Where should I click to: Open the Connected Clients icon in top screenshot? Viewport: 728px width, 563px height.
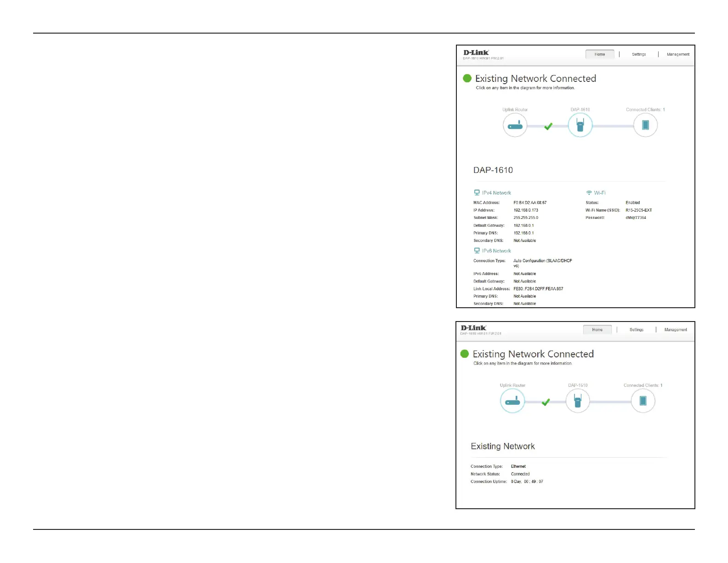pyautogui.click(x=645, y=125)
